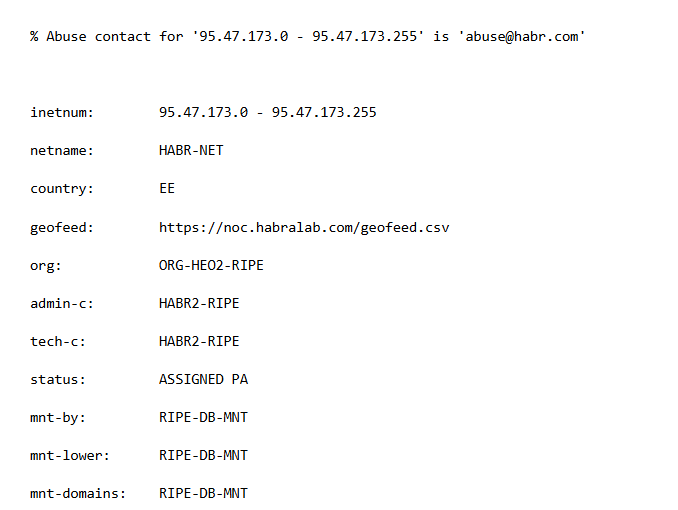678x510 pixels.
Task: Click the mnt-domains RIPE-DB-MNT value
Action: click(x=203, y=494)
